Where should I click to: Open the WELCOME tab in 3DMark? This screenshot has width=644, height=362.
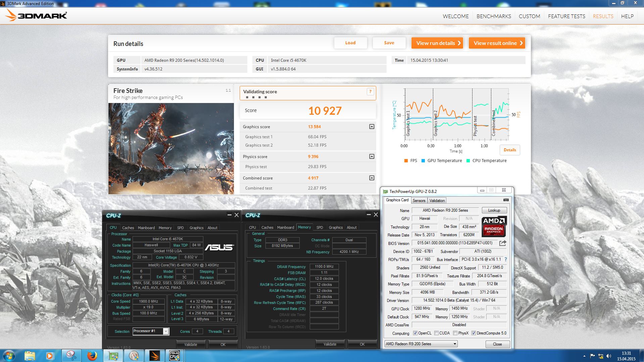click(455, 16)
